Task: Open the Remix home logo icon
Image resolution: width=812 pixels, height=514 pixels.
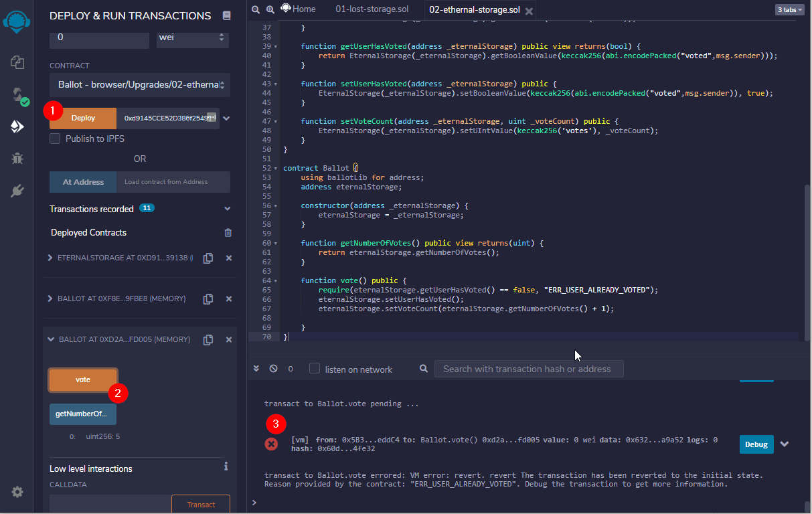Action: tap(17, 21)
